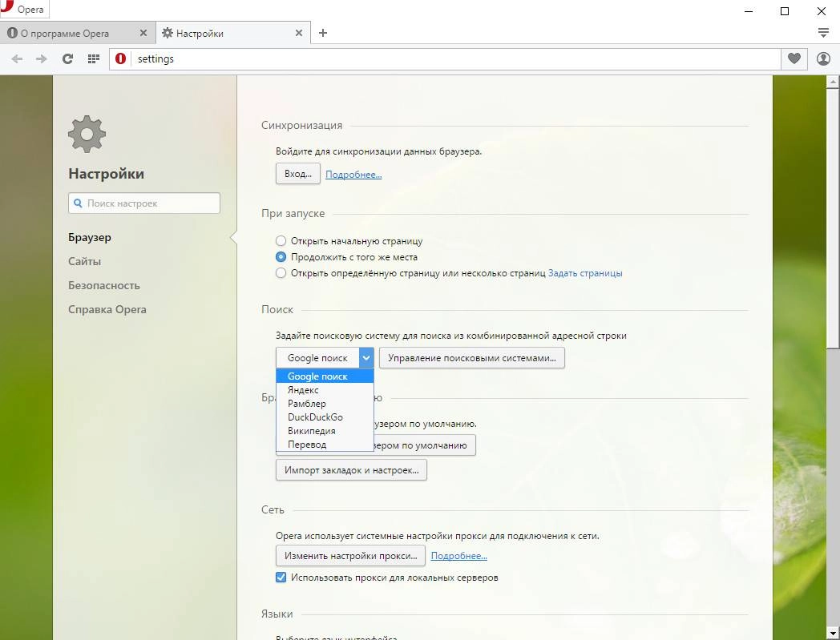Close the 'О программе Opera' tab
Image resolution: width=840 pixels, height=640 pixels.
coord(143,33)
